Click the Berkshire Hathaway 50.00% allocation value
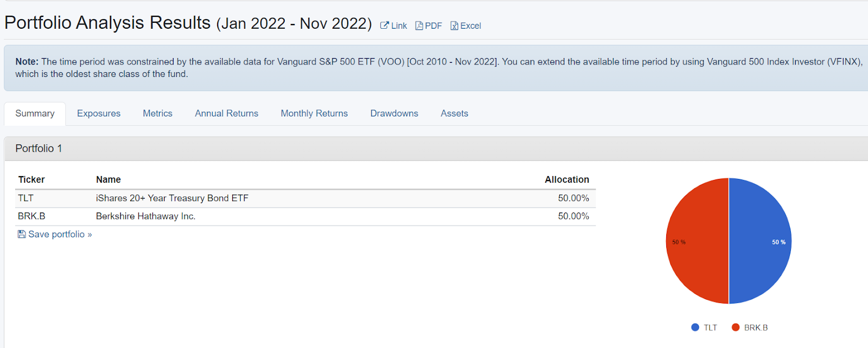This screenshot has width=868, height=348. (573, 216)
